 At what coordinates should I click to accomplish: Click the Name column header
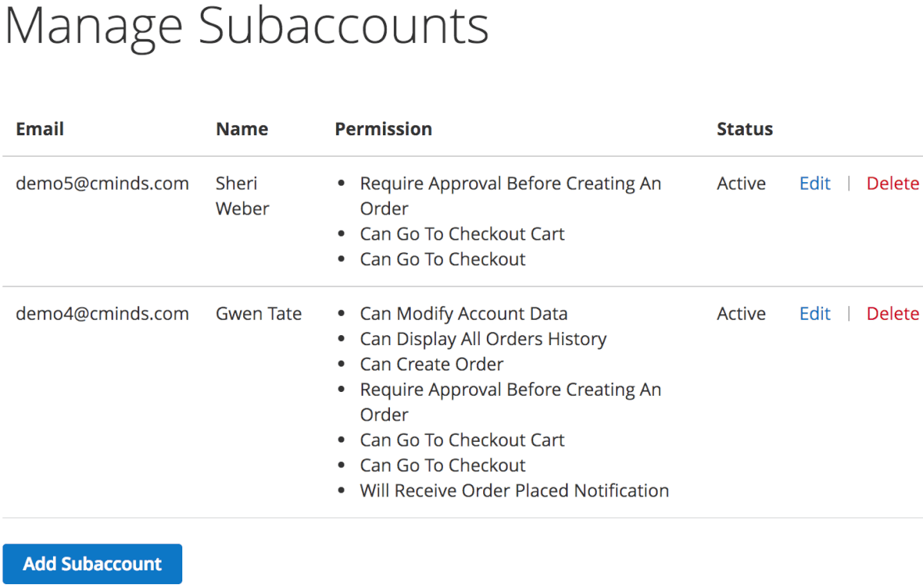coord(242,129)
